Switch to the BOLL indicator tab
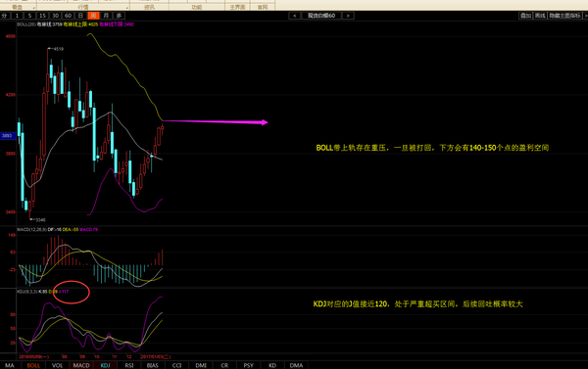 tap(33, 365)
